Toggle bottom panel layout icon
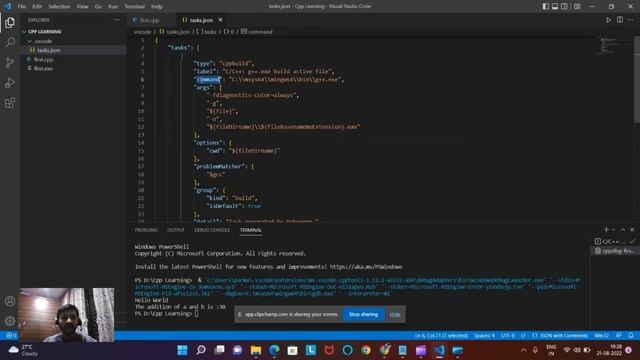 point(555,6)
